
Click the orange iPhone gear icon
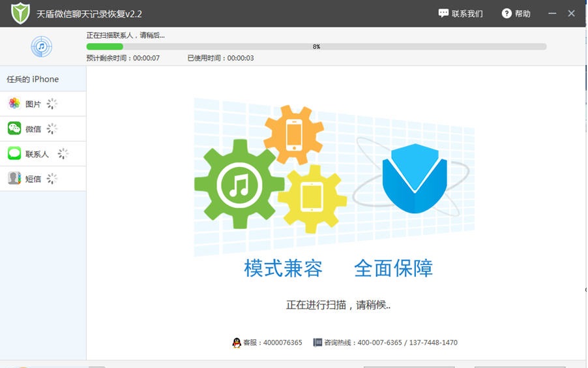coord(293,134)
